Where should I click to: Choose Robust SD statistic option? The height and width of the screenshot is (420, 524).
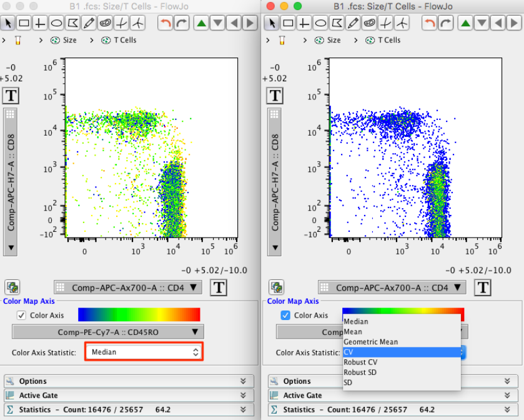click(x=402, y=372)
